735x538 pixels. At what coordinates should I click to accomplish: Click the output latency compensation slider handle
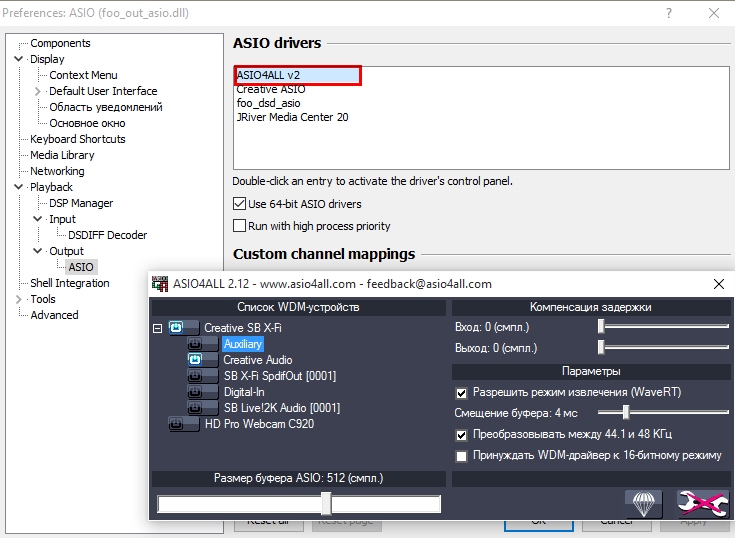tap(601, 347)
